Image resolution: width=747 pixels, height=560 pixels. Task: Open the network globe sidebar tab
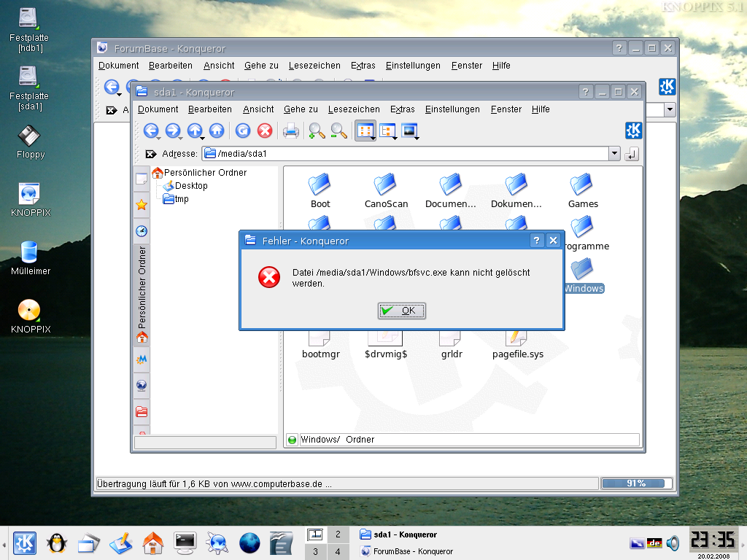pyautogui.click(x=142, y=385)
